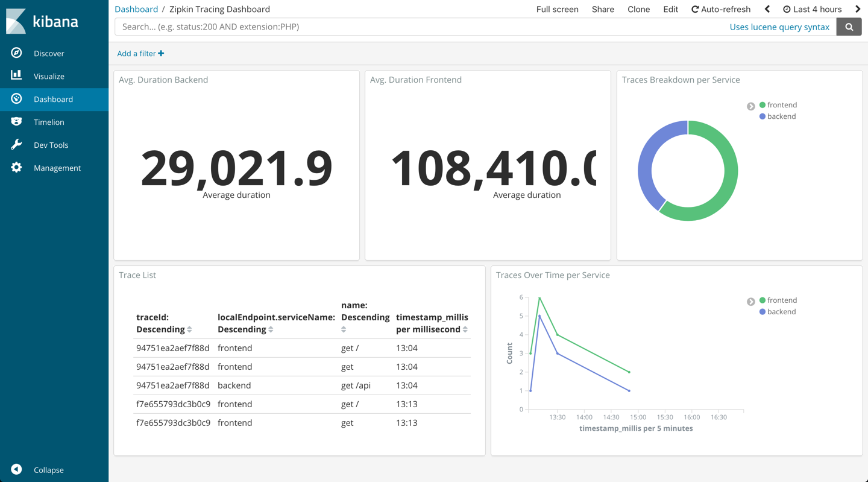The width and height of the screenshot is (868, 482).
Task: Click the plus icon beside Add a filter
Action: (161, 54)
